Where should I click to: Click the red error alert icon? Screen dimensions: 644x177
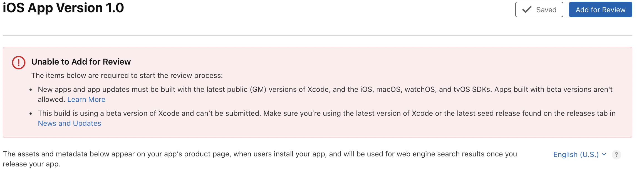pos(19,63)
